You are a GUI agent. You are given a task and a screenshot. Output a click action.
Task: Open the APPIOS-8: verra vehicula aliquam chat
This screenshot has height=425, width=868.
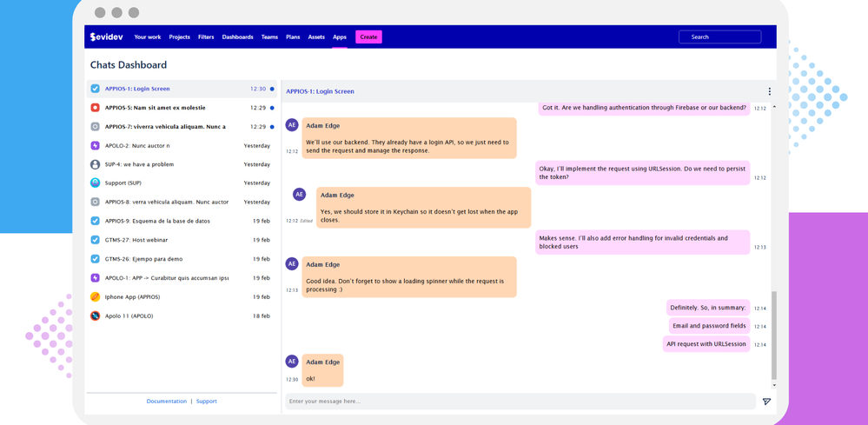(182, 202)
